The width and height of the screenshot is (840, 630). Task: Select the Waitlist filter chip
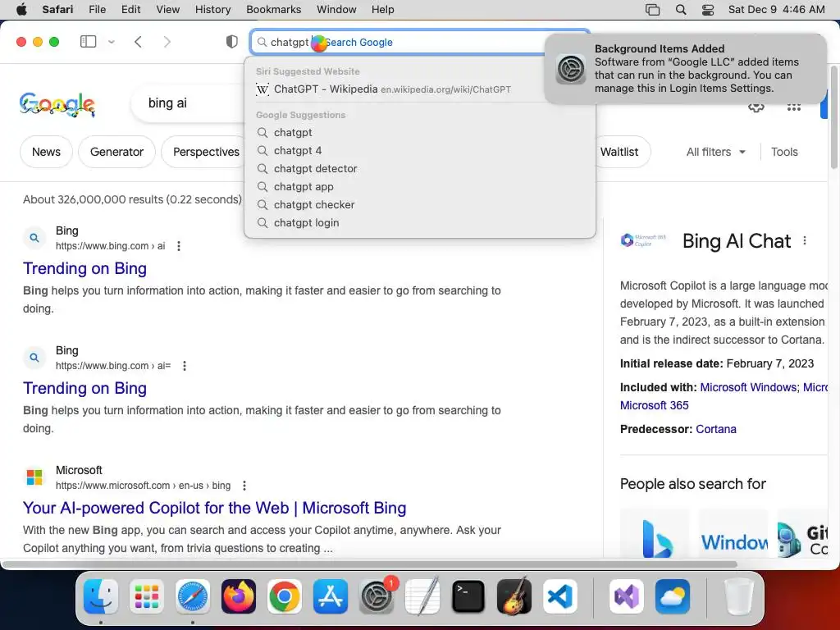coord(622,152)
